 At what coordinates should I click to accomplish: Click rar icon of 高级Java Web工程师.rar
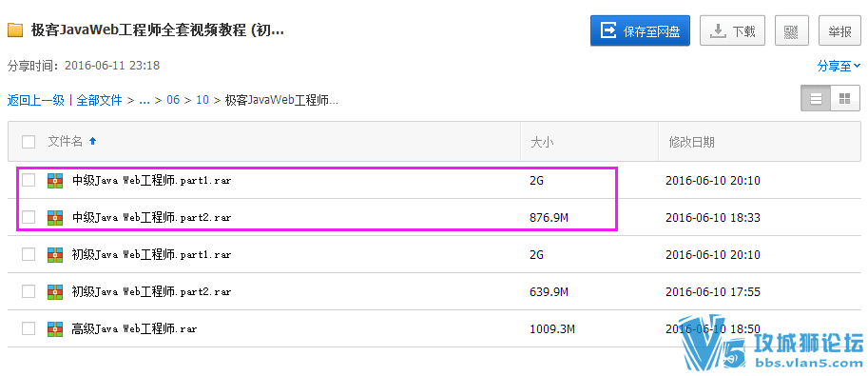55,328
